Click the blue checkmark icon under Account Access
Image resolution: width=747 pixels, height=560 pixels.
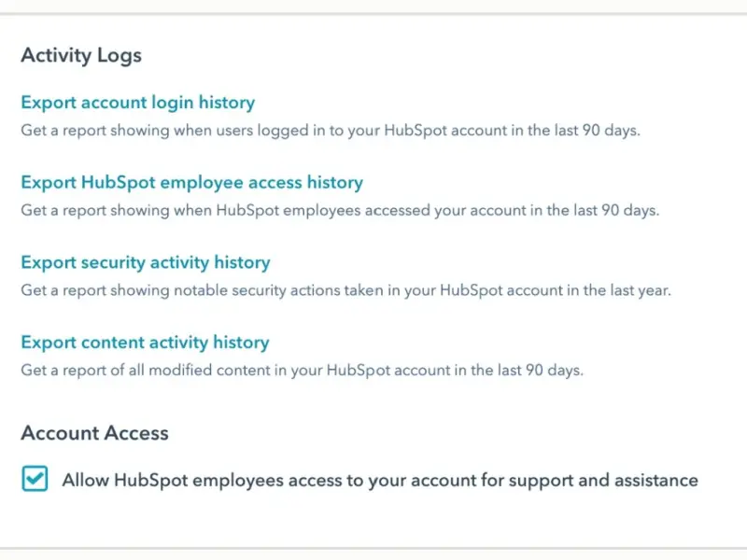pos(35,480)
